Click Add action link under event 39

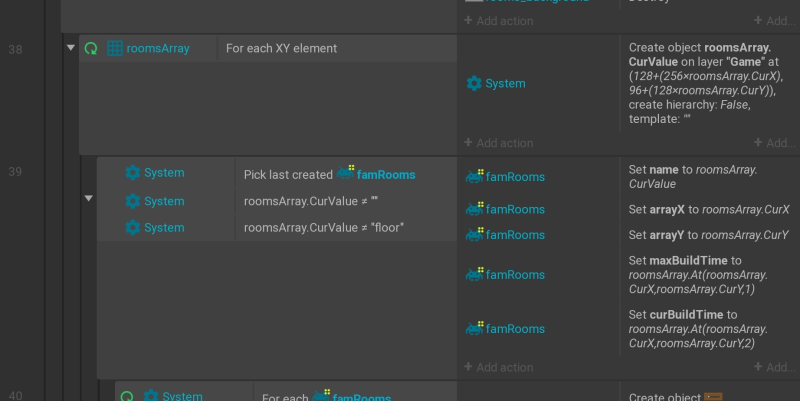click(x=498, y=367)
